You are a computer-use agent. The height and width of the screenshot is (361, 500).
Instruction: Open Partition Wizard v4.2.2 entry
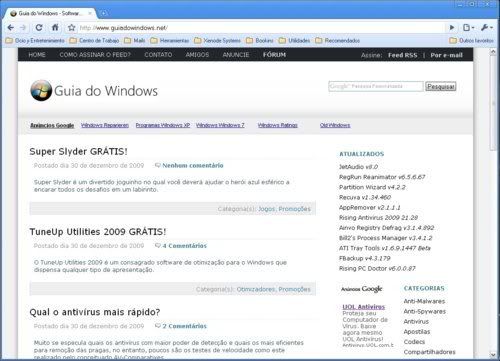[372, 187]
